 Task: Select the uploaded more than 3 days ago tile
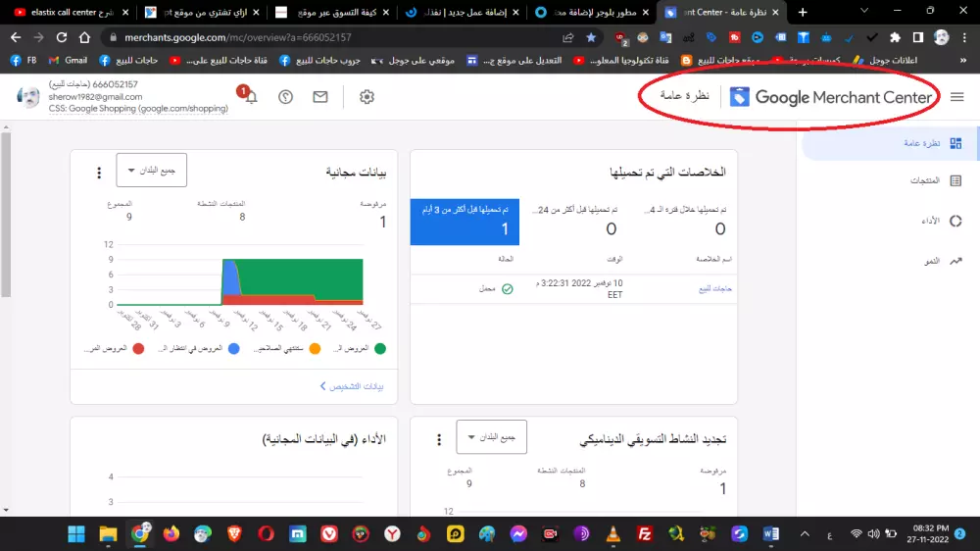click(465, 222)
